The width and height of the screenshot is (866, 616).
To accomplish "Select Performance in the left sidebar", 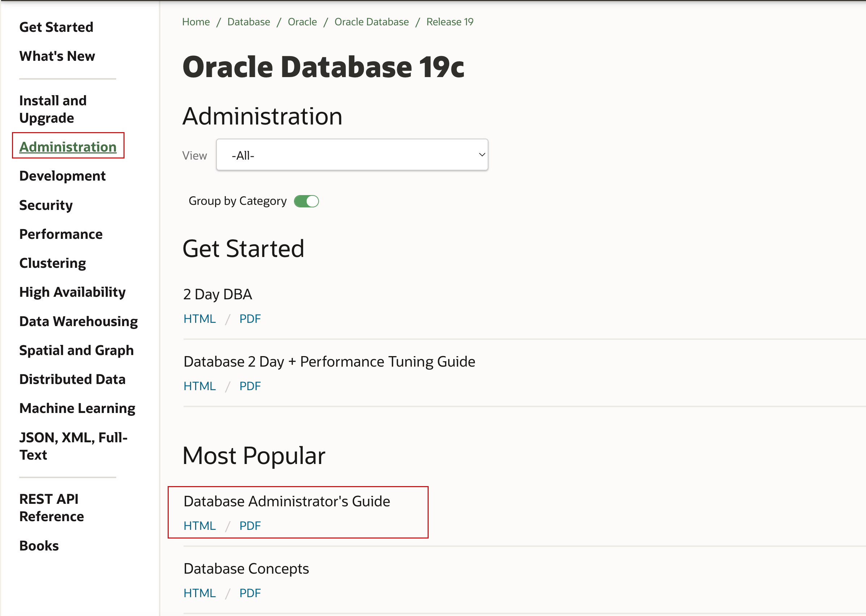I will 61,234.
